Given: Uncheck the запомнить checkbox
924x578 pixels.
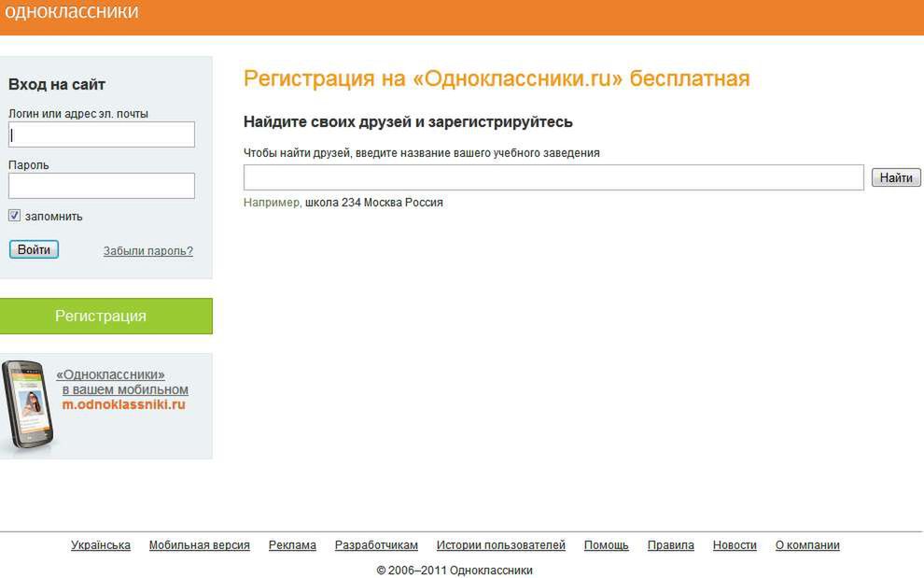Looking at the screenshot, I should (15, 216).
